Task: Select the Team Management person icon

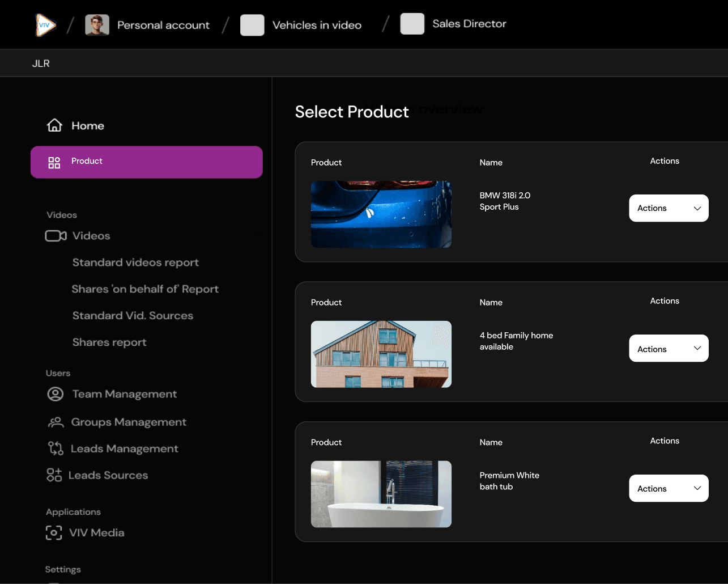Action: [x=55, y=393]
